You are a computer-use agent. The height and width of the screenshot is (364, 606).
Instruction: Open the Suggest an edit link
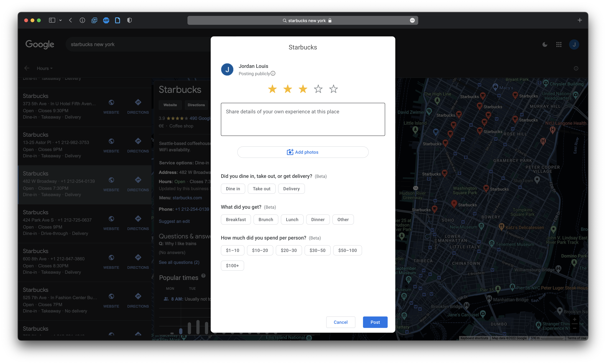coord(174,221)
